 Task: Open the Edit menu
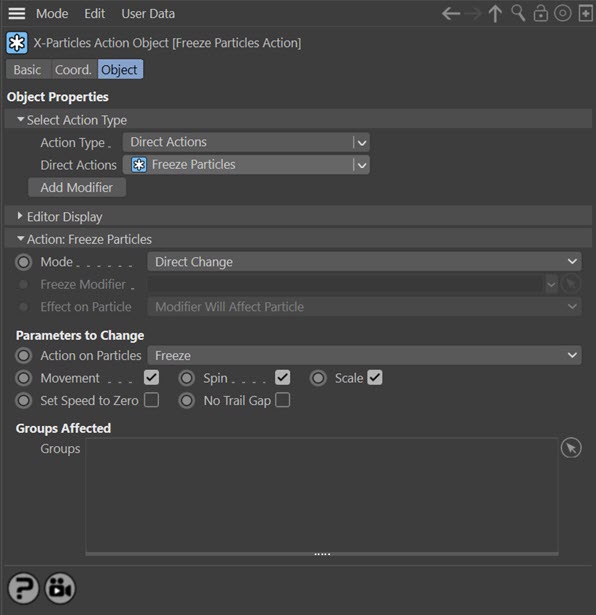[x=94, y=14]
